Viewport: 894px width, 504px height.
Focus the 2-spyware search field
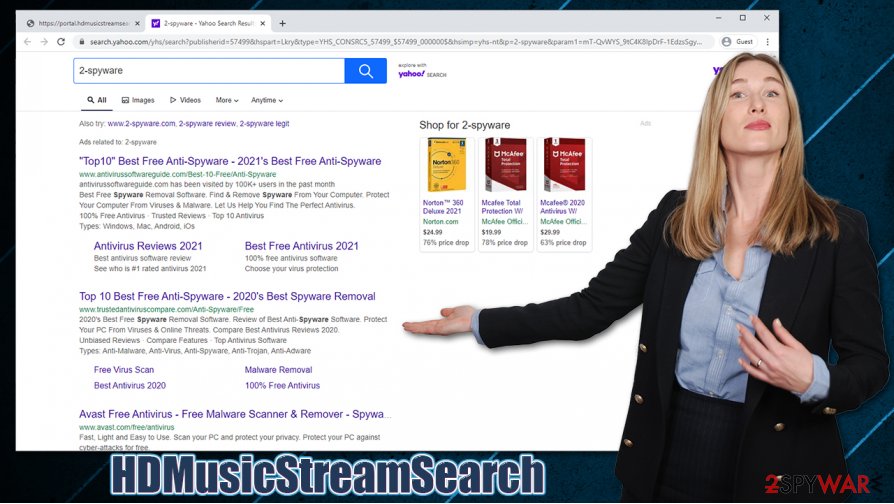(209, 71)
